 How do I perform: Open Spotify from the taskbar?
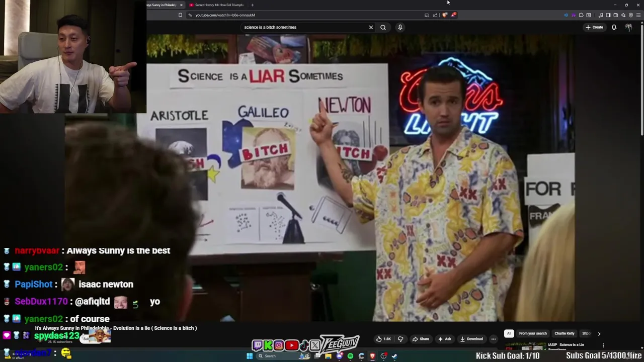click(350, 356)
